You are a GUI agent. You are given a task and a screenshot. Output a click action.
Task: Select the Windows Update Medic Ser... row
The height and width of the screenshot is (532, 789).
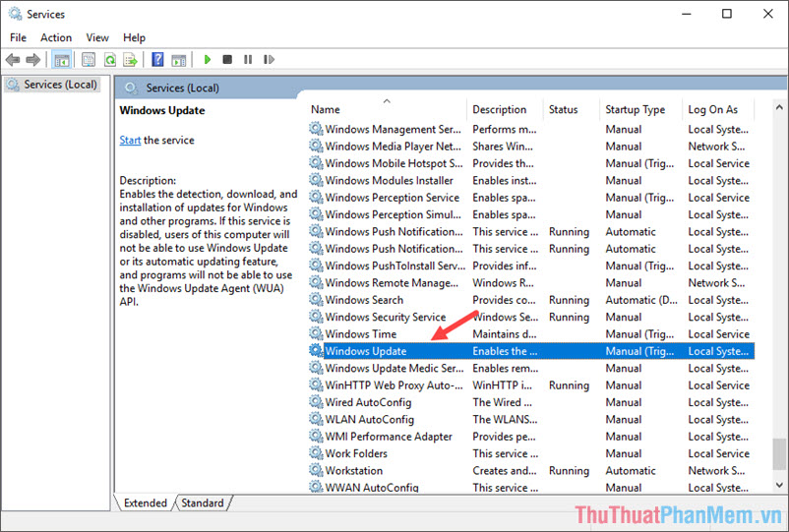tap(531, 368)
